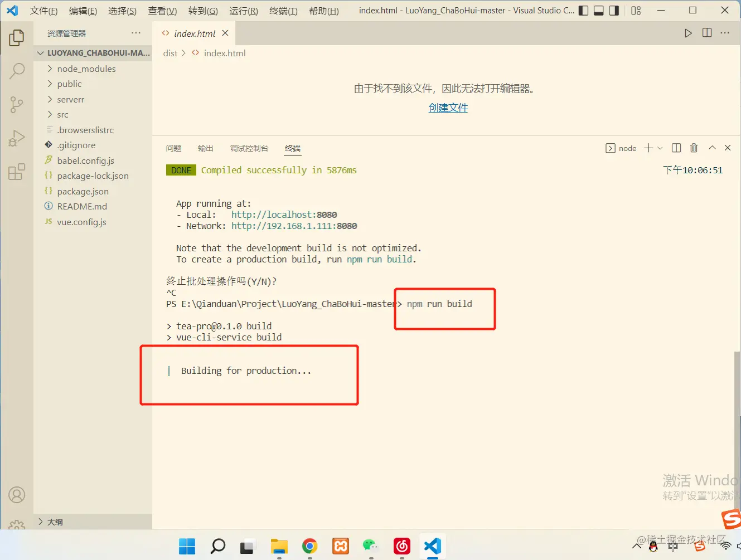
Task: Open the Extensions view
Action: tap(17, 172)
